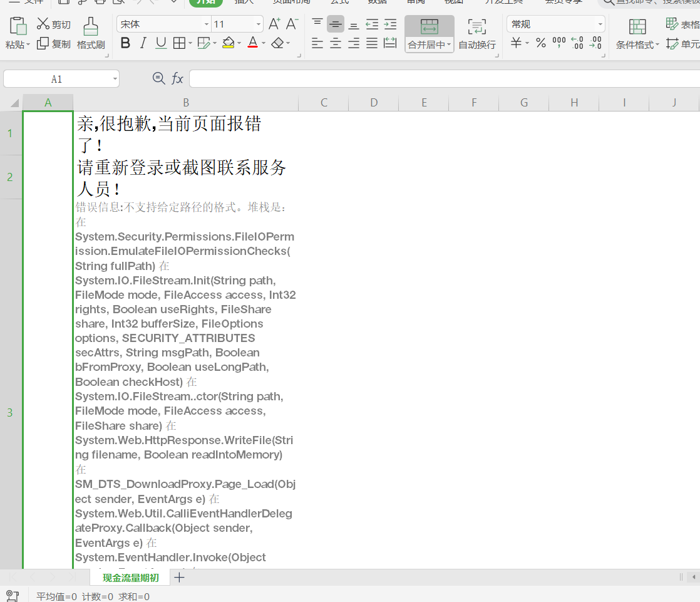The width and height of the screenshot is (700, 602).
Task: Click cell with 请重新登录或截图联系服务人员 text
Action: [x=186, y=177]
